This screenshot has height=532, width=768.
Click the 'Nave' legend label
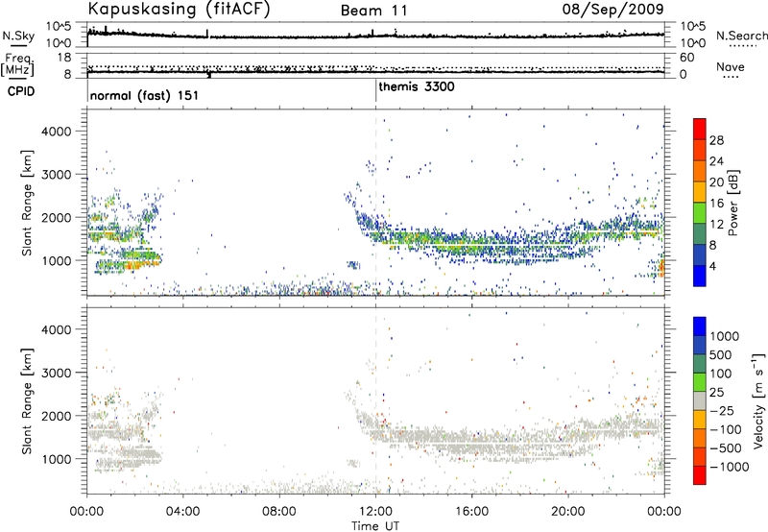point(731,67)
